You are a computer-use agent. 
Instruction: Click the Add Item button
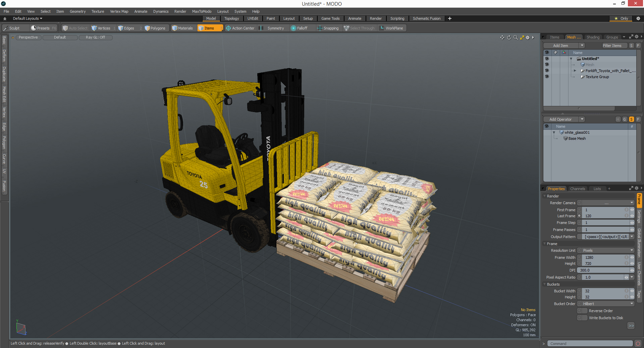point(560,46)
